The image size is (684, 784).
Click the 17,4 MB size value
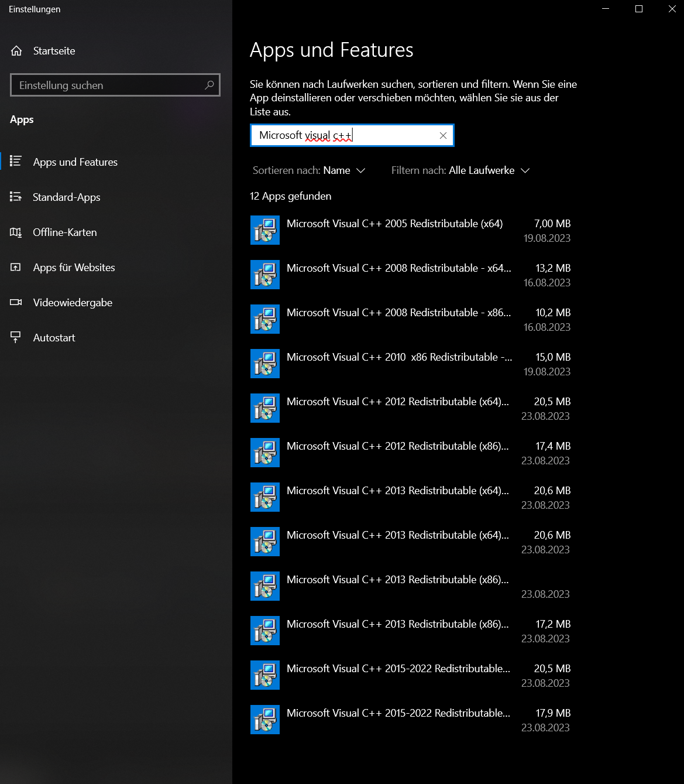pyautogui.click(x=553, y=446)
